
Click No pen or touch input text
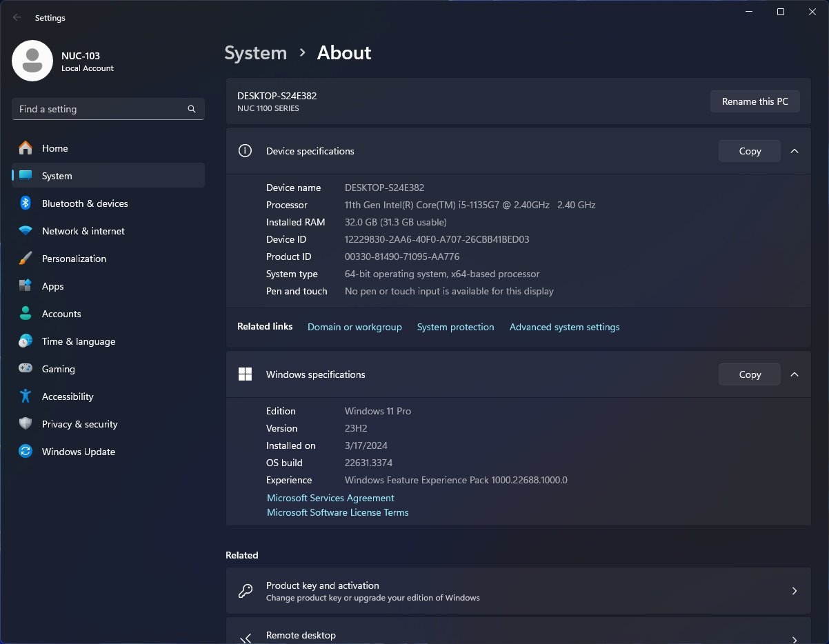point(449,291)
